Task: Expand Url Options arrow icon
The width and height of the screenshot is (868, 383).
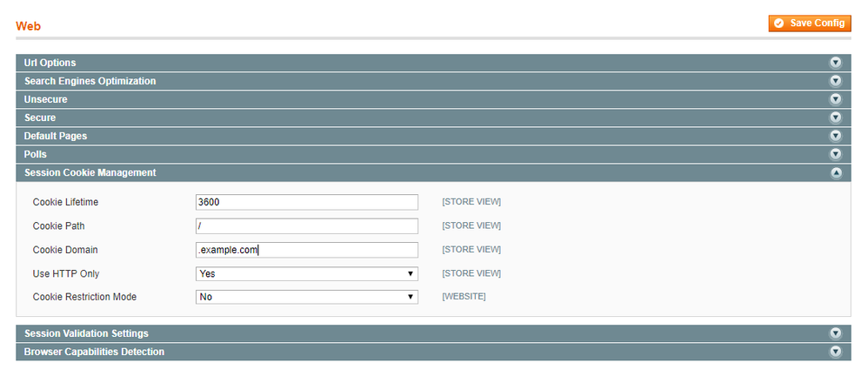Action: point(836,63)
